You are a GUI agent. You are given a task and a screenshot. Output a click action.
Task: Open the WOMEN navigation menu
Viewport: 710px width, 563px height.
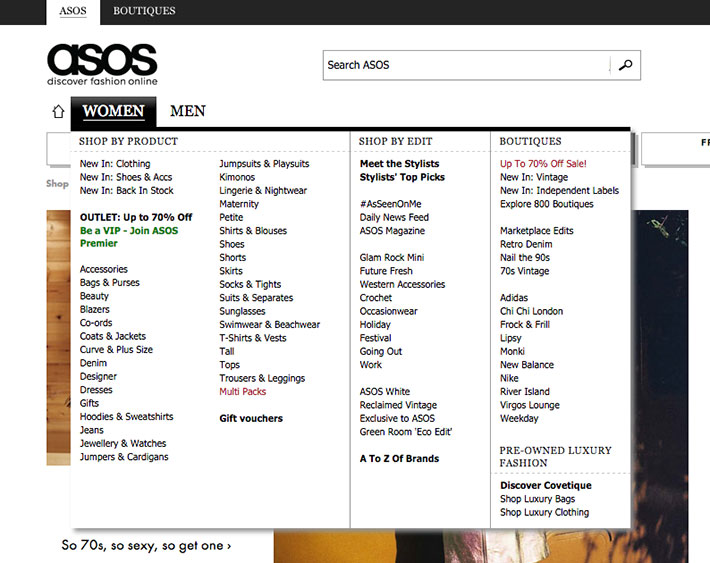tap(114, 111)
